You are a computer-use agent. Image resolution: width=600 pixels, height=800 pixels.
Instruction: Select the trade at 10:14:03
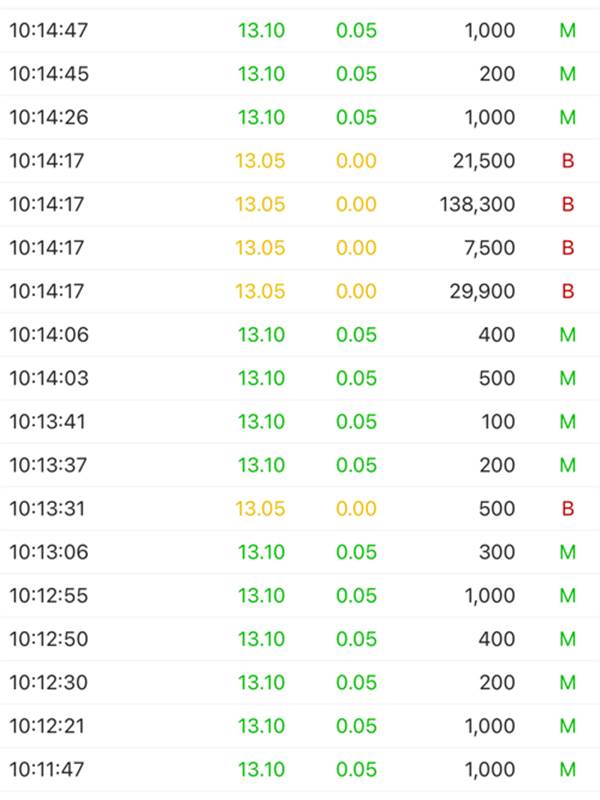point(300,379)
